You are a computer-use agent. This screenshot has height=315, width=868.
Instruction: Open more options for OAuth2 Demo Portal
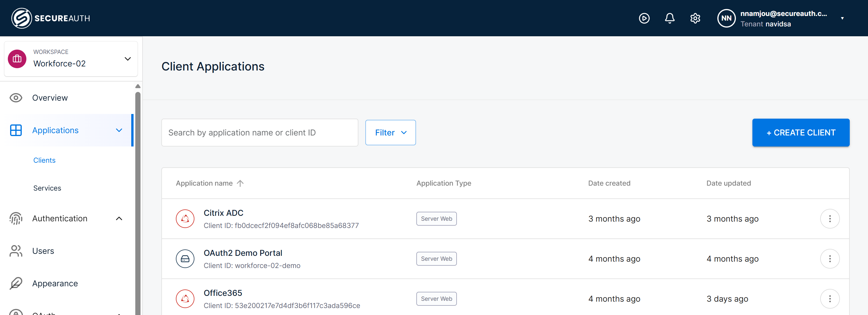[x=829, y=259]
